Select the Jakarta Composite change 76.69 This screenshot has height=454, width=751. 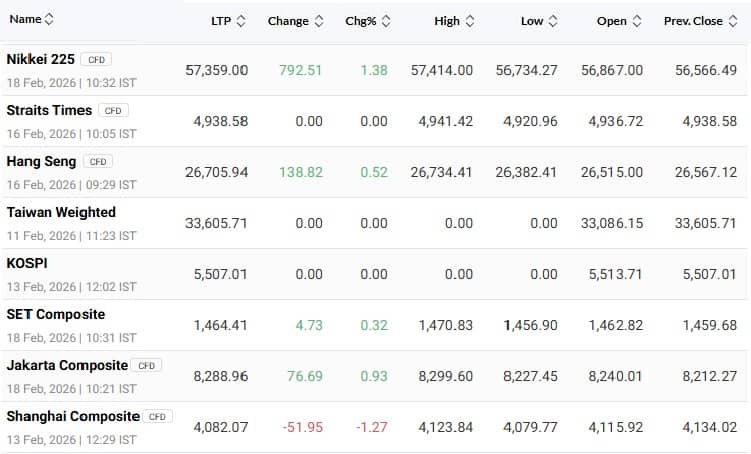point(305,376)
